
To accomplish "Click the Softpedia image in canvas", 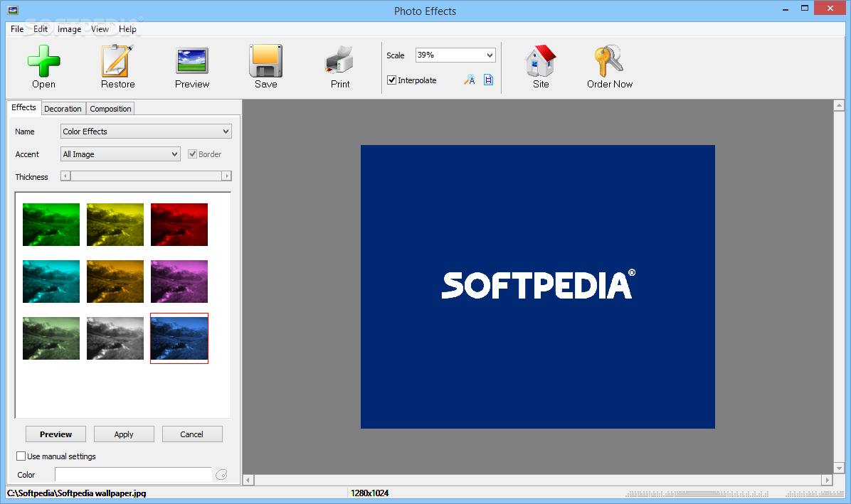I will (x=538, y=286).
